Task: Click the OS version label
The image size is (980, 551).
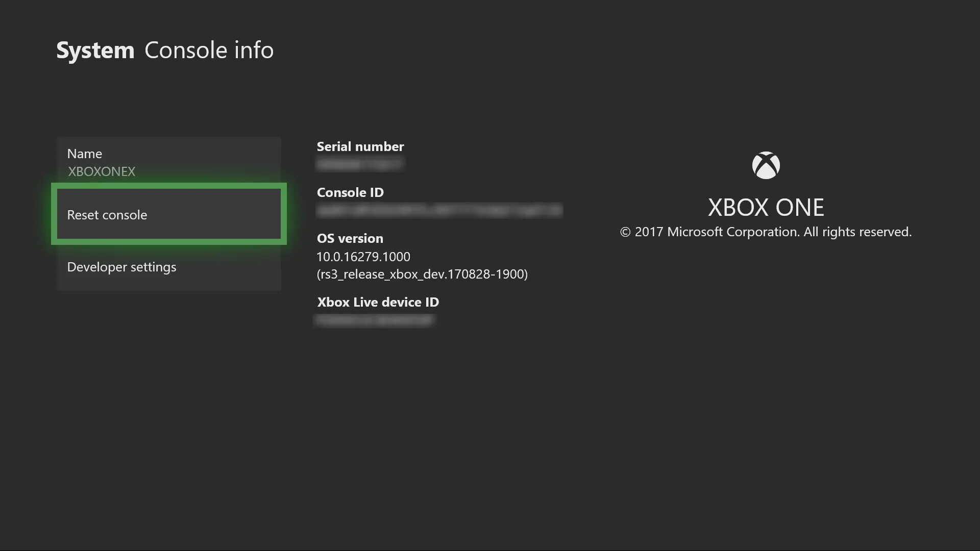Action: pos(350,238)
